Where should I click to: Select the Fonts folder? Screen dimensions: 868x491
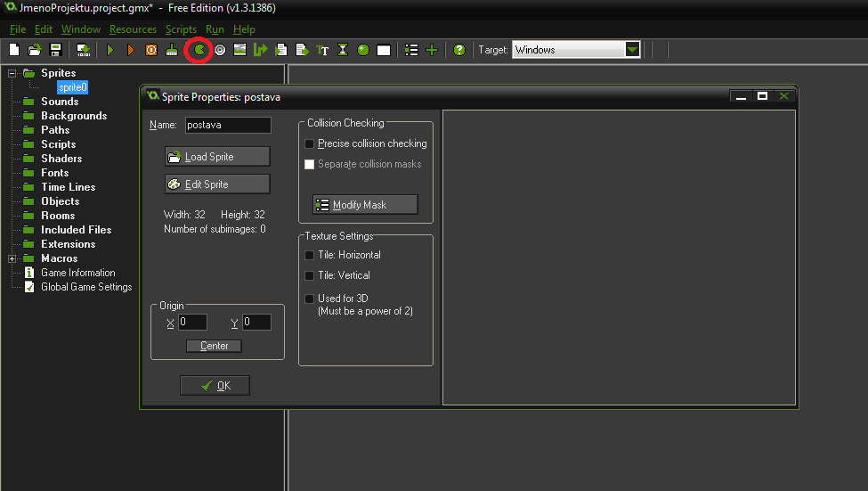tap(55, 173)
